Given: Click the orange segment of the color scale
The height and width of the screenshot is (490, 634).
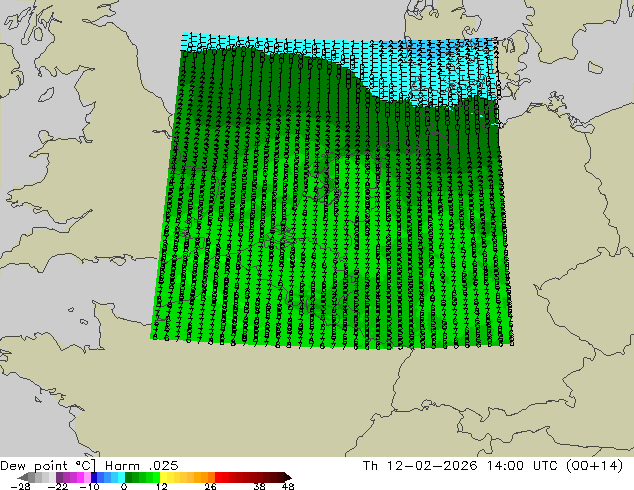Looking at the screenshot, I should click(198, 477).
